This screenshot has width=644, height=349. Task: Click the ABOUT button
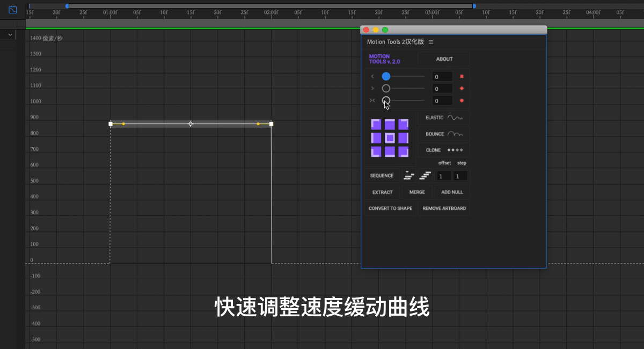click(x=444, y=59)
